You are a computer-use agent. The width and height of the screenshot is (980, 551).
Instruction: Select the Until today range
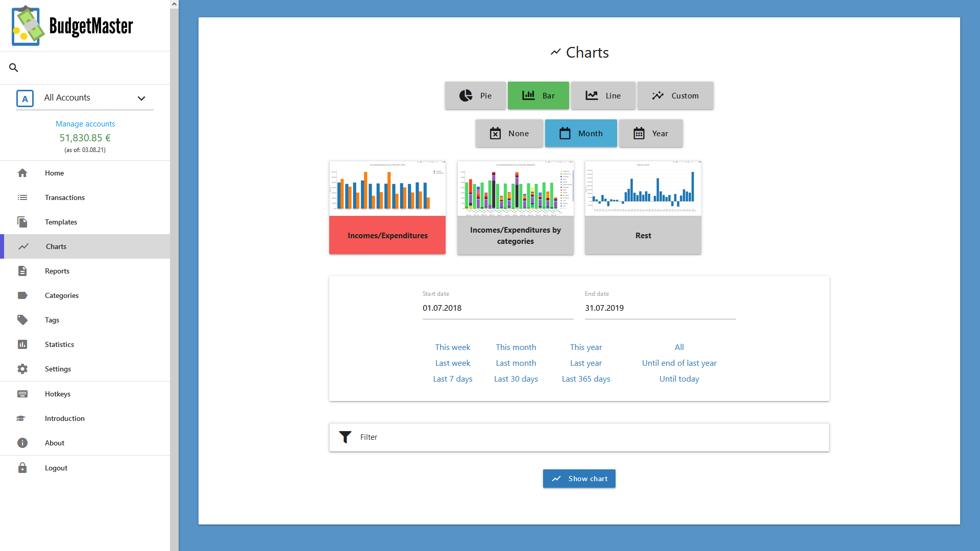point(679,379)
